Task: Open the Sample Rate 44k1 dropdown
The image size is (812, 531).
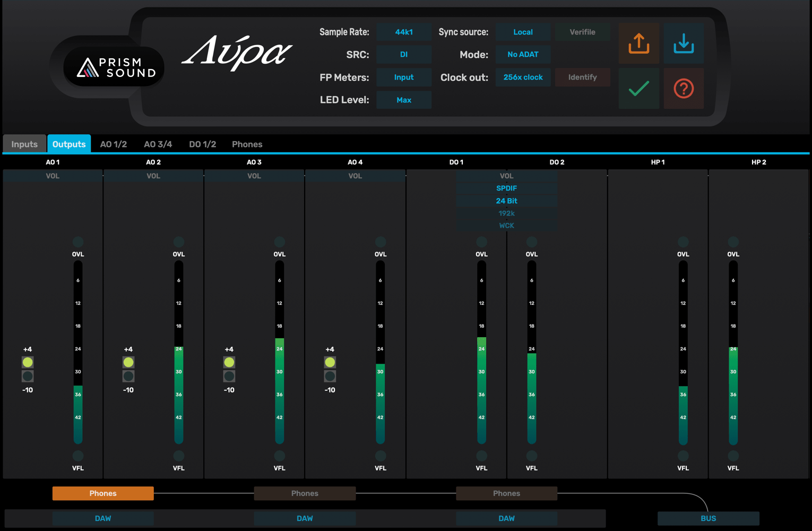Action: [x=403, y=32]
